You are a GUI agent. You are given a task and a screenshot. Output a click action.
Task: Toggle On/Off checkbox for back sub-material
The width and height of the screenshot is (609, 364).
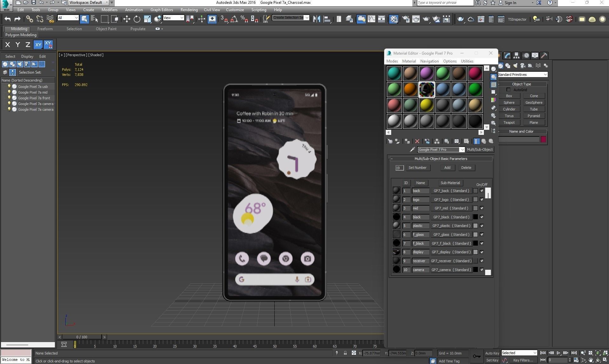click(482, 191)
